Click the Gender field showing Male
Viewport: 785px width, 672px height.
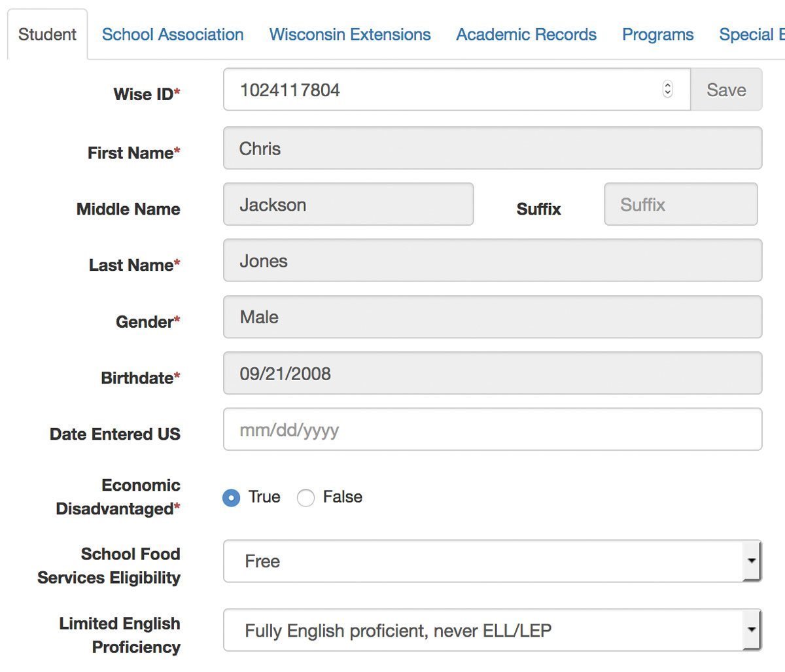[x=493, y=317]
